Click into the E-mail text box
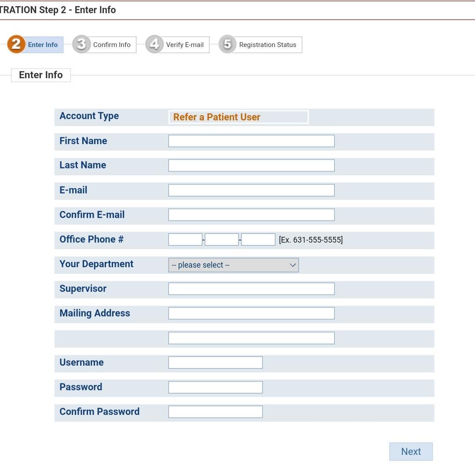The image size is (475, 476). pos(252,190)
